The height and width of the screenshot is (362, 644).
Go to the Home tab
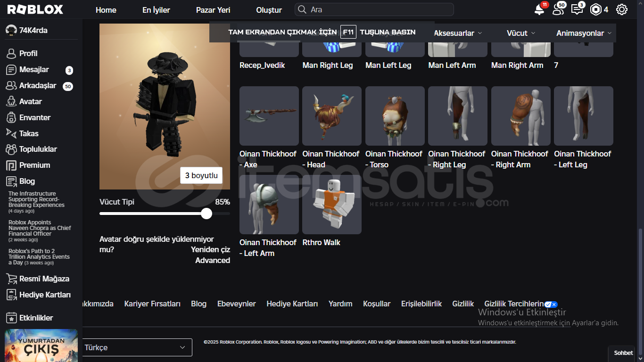(106, 10)
